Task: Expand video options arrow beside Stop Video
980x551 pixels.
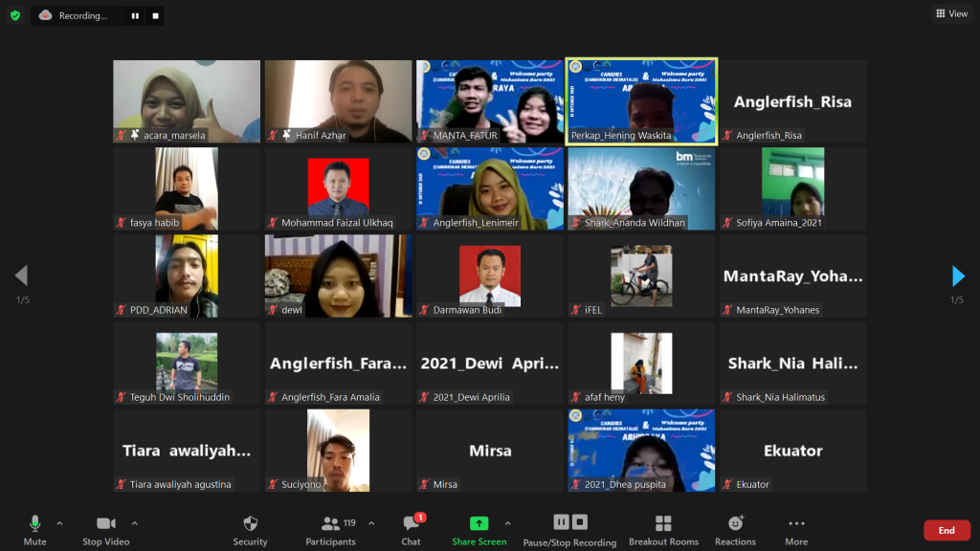Action: [134, 523]
